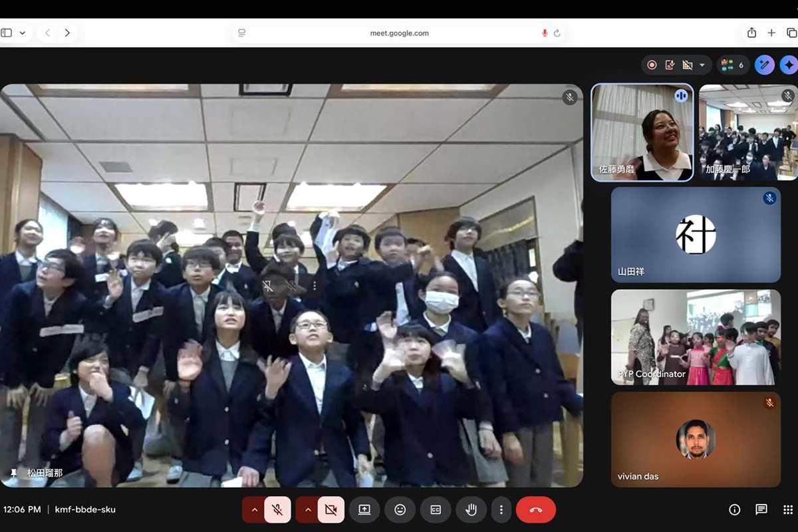Viewport: 798px width, 532px height.
Task: Raise your hand in the meeting
Action: (x=471, y=509)
